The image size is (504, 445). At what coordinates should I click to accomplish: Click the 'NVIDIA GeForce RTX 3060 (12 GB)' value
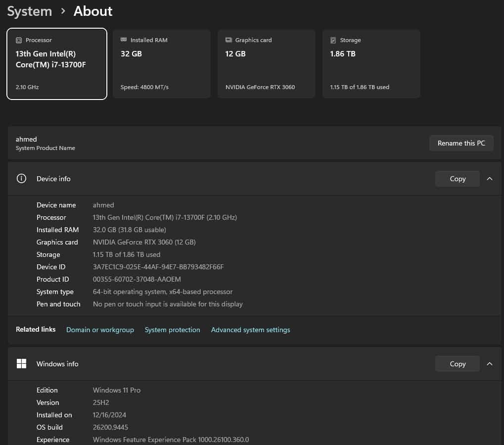[144, 242]
